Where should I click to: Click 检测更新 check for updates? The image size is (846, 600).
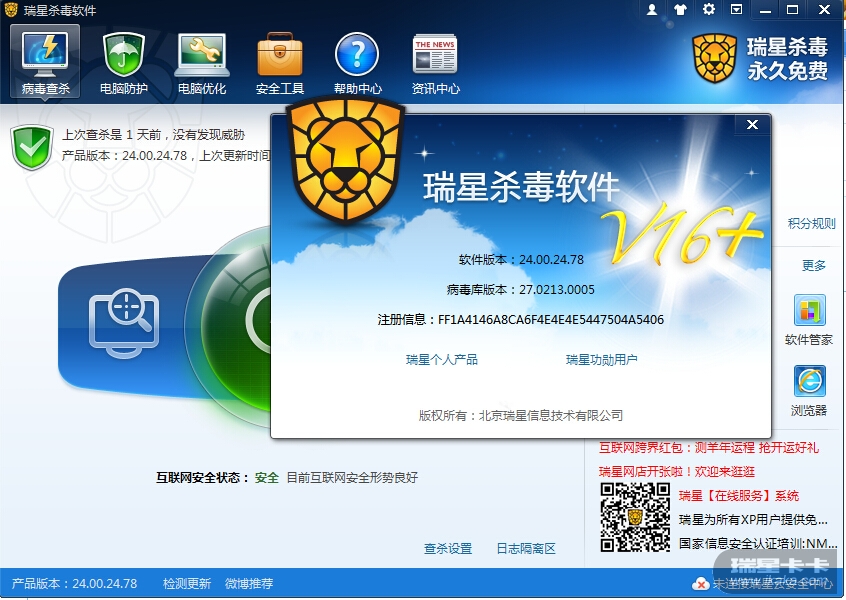(x=187, y=584)
